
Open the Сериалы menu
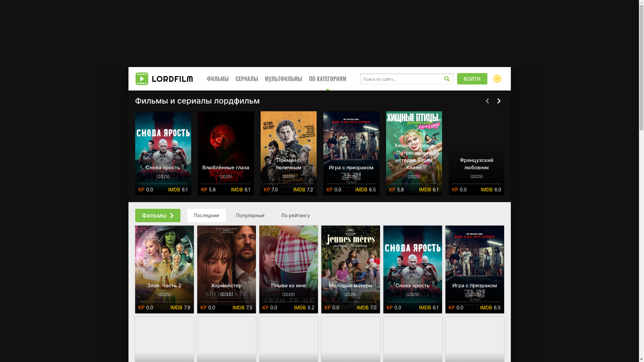(x=247, y=79)
